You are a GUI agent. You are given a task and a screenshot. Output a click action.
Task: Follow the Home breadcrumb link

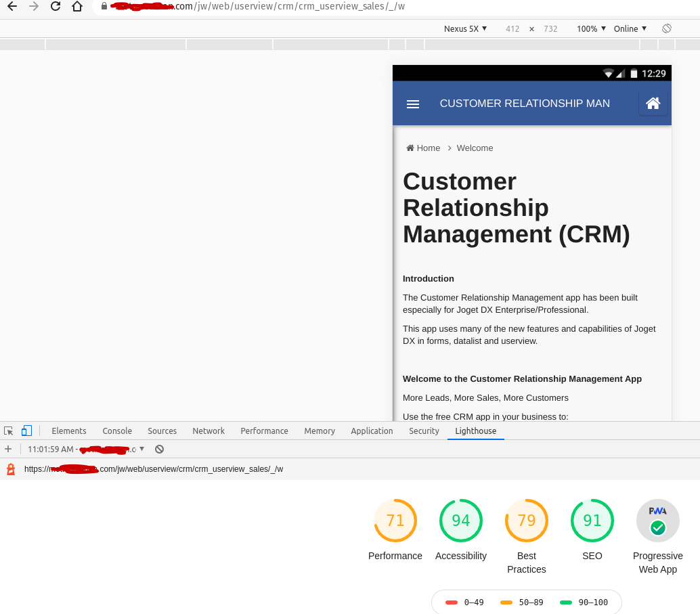point(423,148)
